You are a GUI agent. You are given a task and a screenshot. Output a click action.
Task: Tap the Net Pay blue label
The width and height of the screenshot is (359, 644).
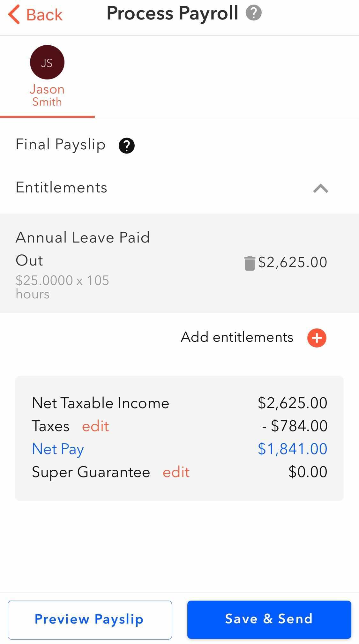[x=58, y=449]
